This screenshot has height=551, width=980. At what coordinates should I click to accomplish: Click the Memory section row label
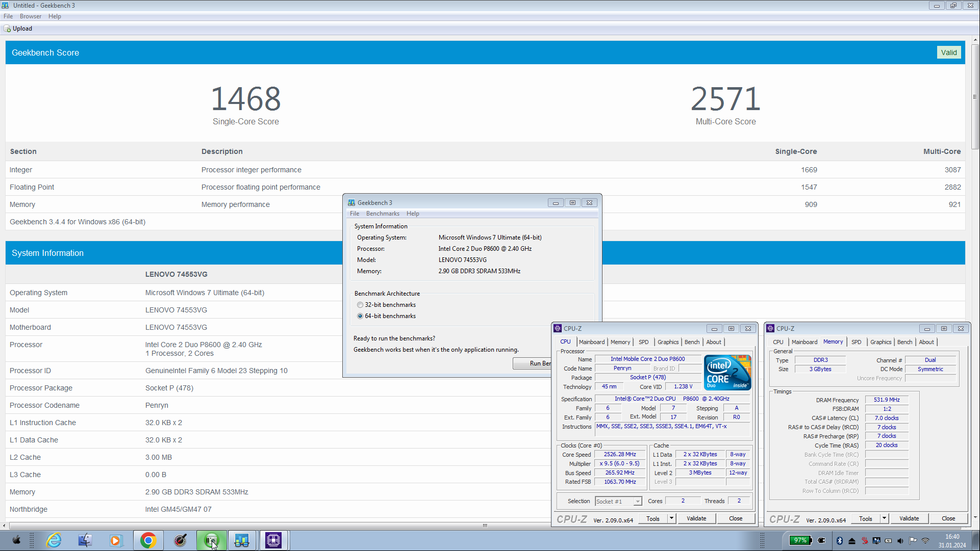click(22, 204)
